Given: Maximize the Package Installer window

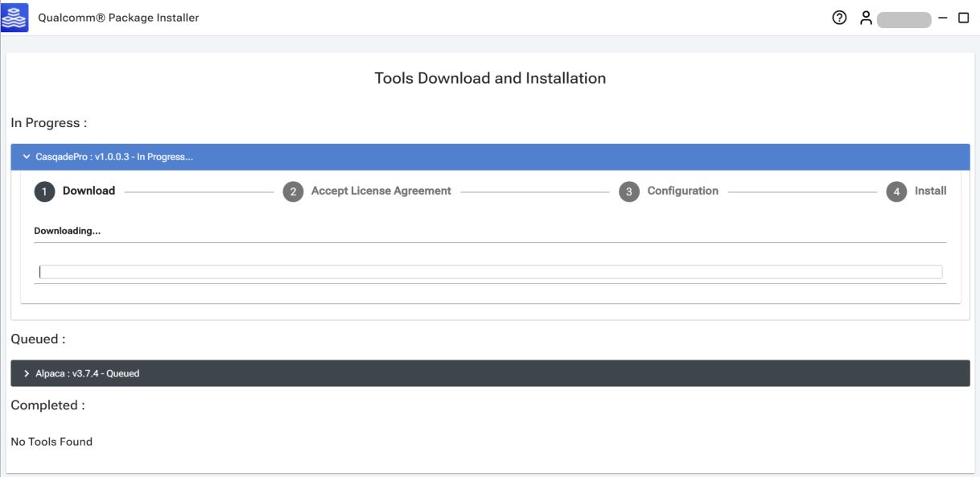Looking at the screenshot, I should pos(963,18).
